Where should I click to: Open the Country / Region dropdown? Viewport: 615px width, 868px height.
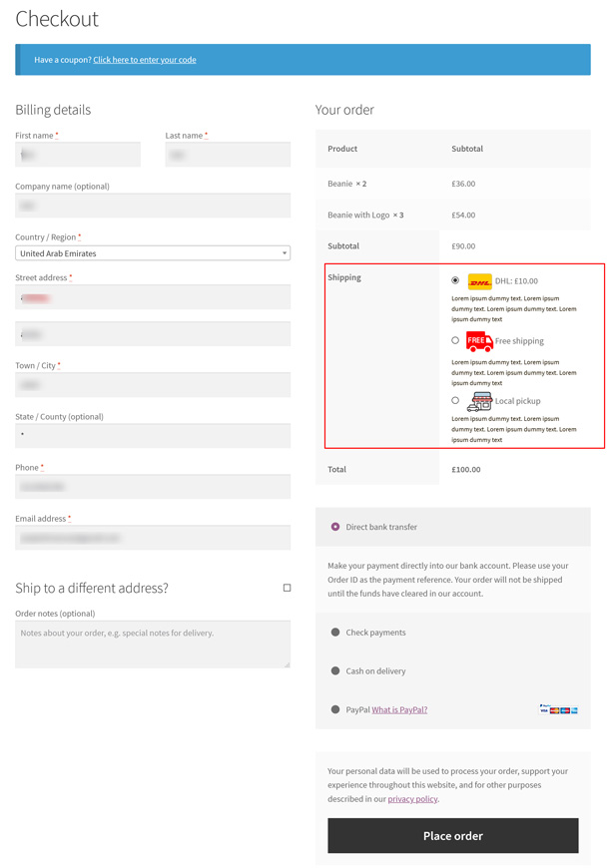[153, 253]
